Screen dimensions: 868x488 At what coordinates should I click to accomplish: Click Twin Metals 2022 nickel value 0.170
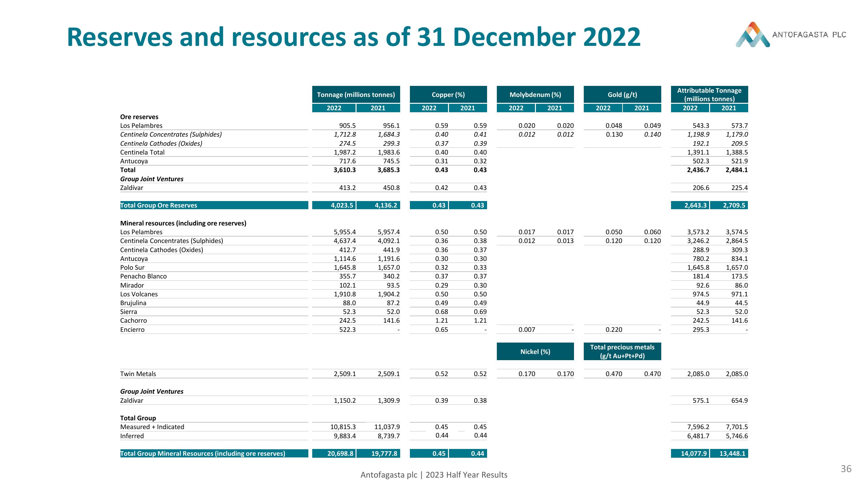tap(527, 374)
